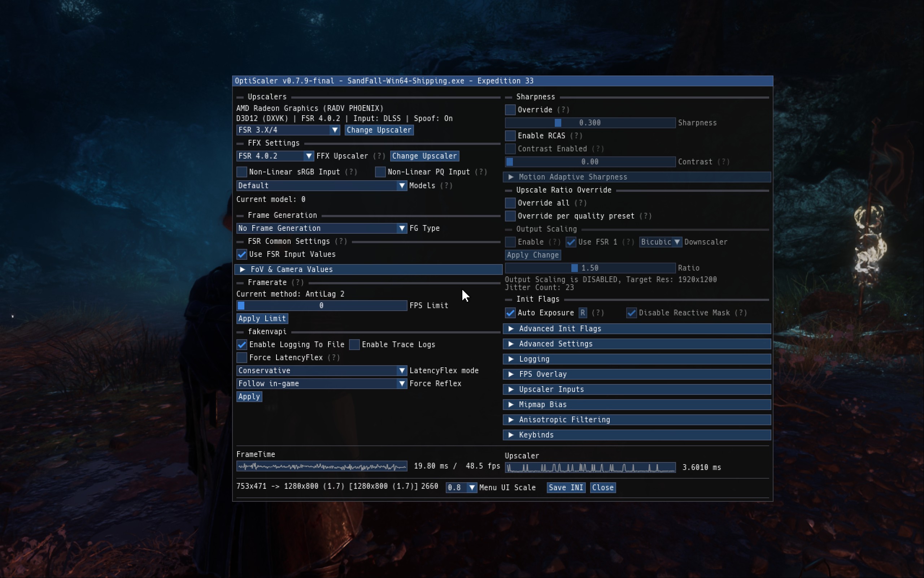Image resolution: width=924 pixels, height=578 pixels.
Task: Open the Default Models dropdown
Action: click(x=322, y=185)
